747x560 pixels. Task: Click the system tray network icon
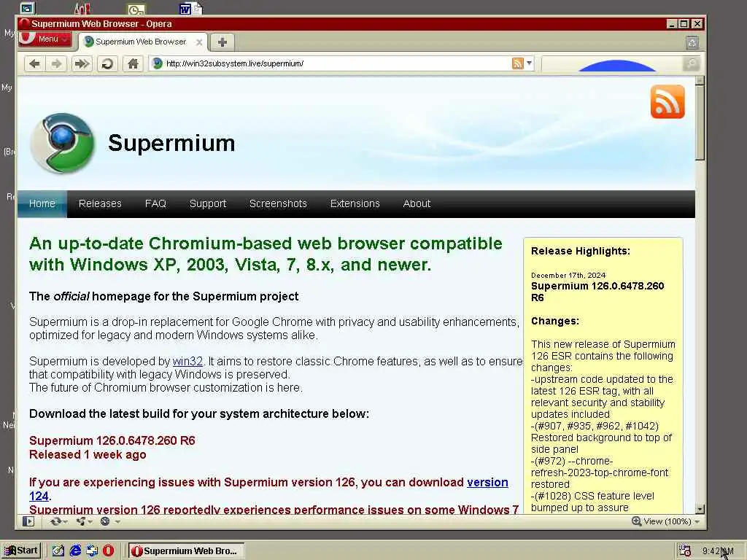tap(685, 551)
